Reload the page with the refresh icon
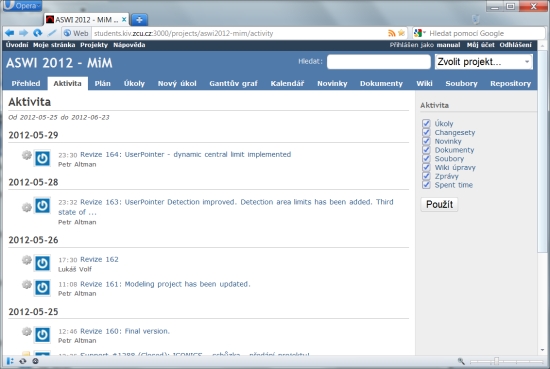The image size is (550, 369). click(38, 33)
